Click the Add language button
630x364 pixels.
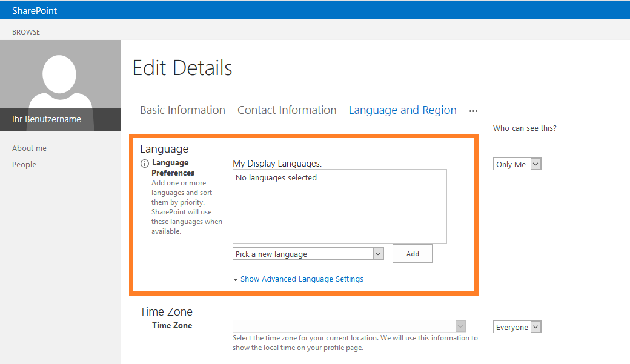point(413,254)
